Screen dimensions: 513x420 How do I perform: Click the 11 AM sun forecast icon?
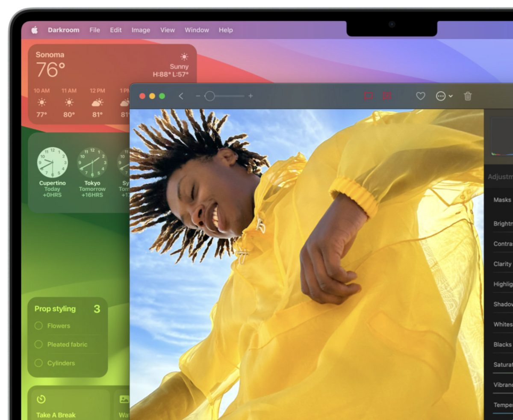(x=69, y=102)
